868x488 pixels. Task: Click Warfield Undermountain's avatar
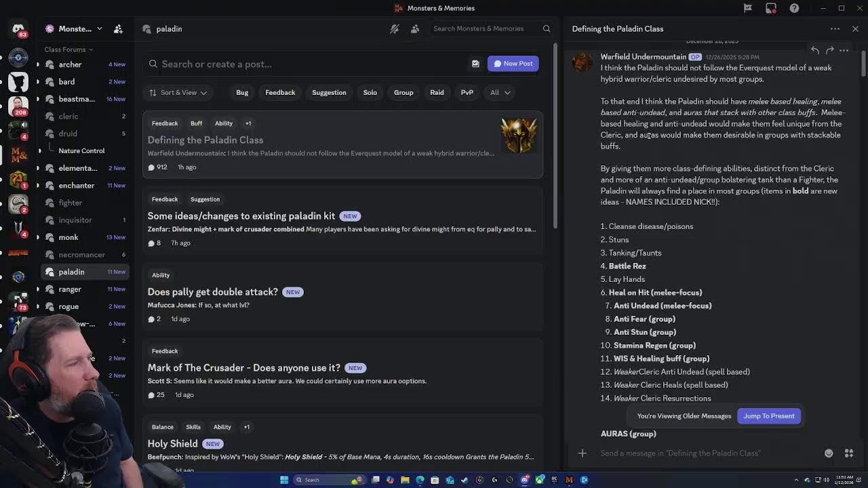(583, 62)
